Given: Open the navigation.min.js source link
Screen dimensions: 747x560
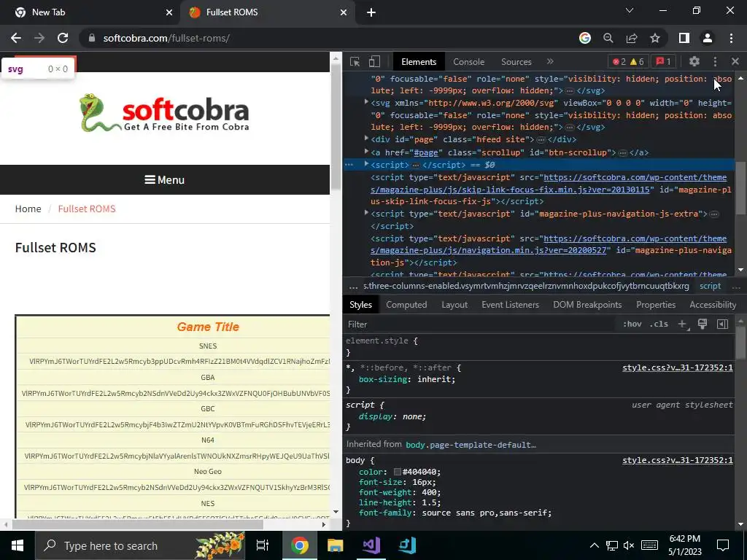Looking at the screenshot, I should coord(549,244).
